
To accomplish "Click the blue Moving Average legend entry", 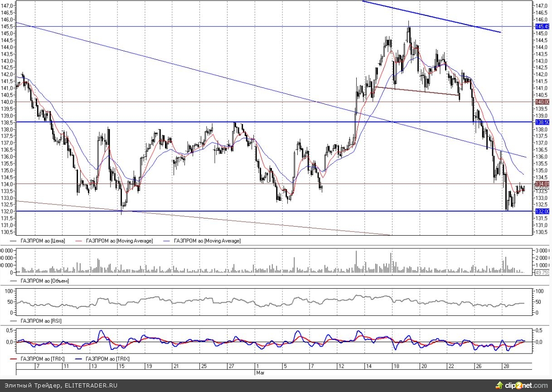I will (x=208, y=241).
